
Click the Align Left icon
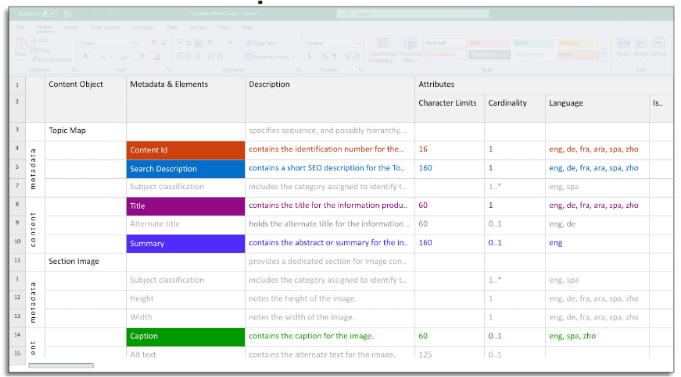pos(179,56)
